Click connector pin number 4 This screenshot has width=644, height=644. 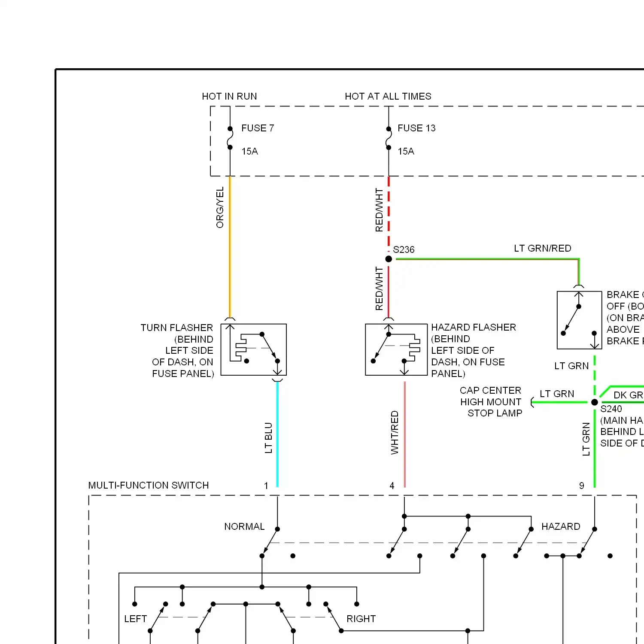coord(392,486)
